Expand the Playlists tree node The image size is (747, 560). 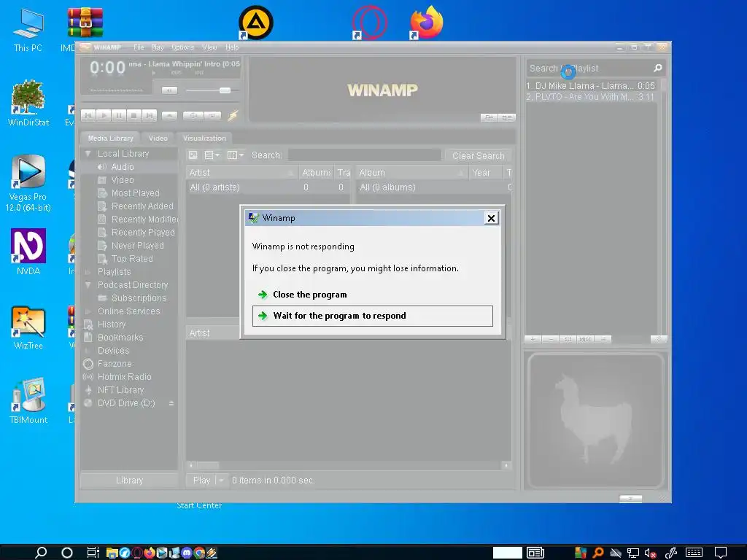[88, 272]
